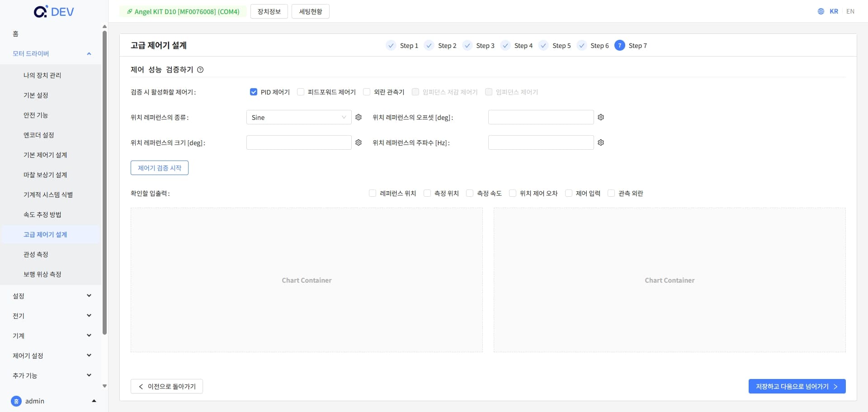Click the sidebar vertical scrollbar
868x412 pixels.
[104, 181]
